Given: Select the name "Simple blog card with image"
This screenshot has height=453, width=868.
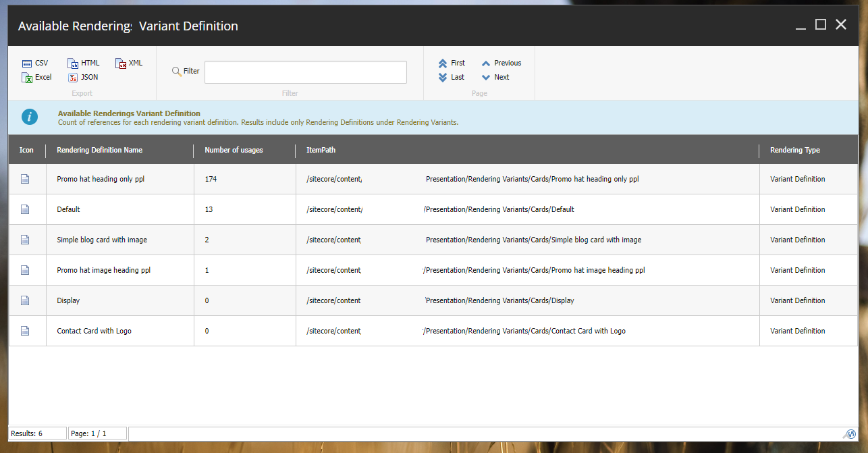Looking at the screenshot, I should (102, 240).
